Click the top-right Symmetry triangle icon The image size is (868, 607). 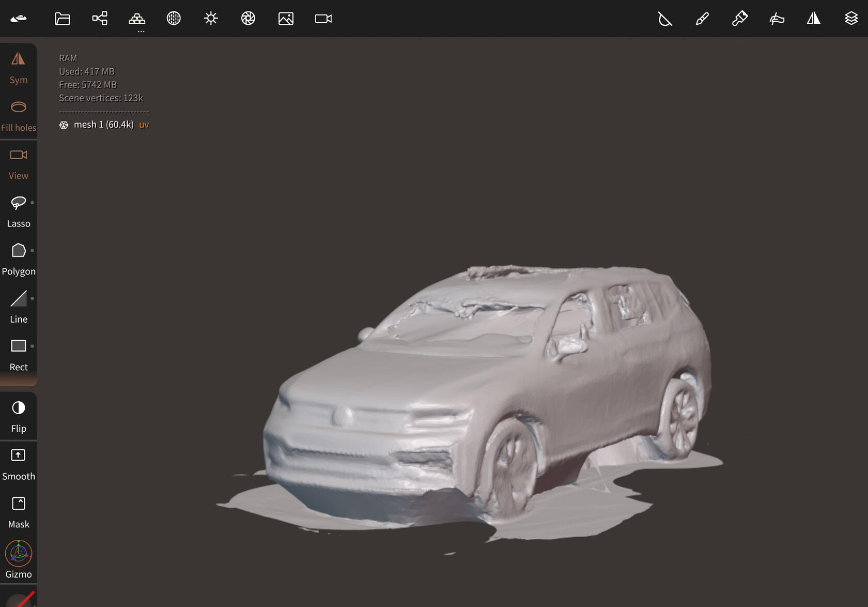coord(814,19)
